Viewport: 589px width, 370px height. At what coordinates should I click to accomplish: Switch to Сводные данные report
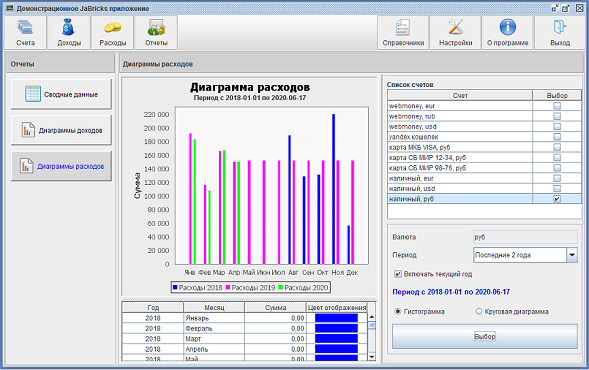click(61, 94)
